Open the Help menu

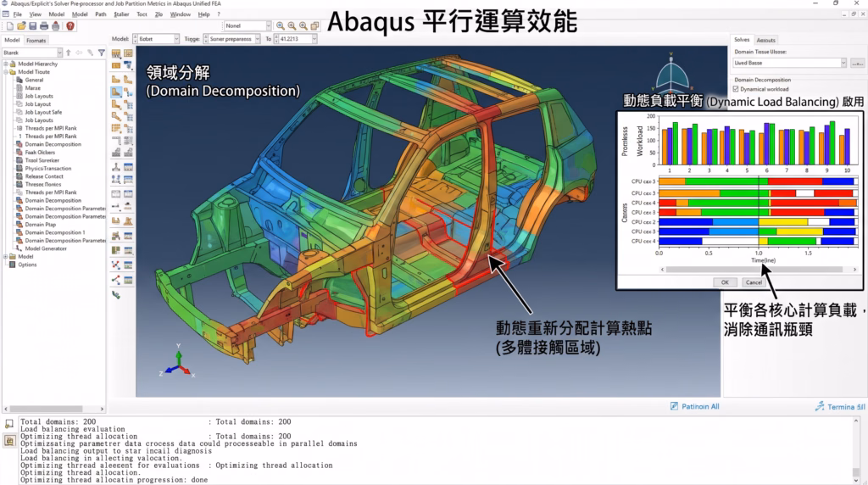(203, 14)
